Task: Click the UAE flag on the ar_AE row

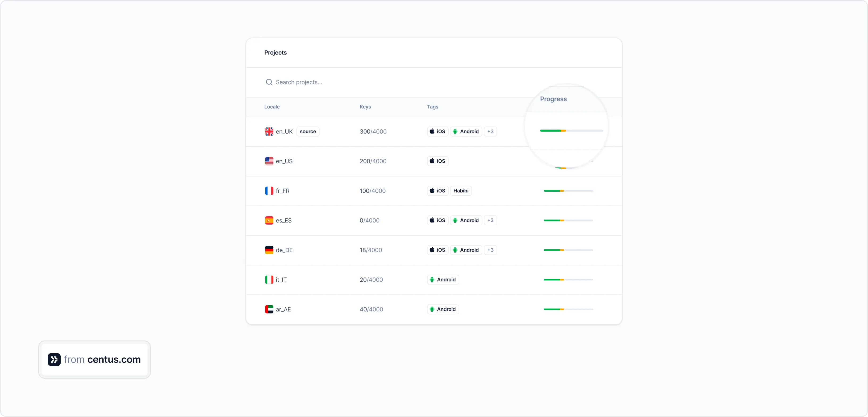Action: click(269, 309)
